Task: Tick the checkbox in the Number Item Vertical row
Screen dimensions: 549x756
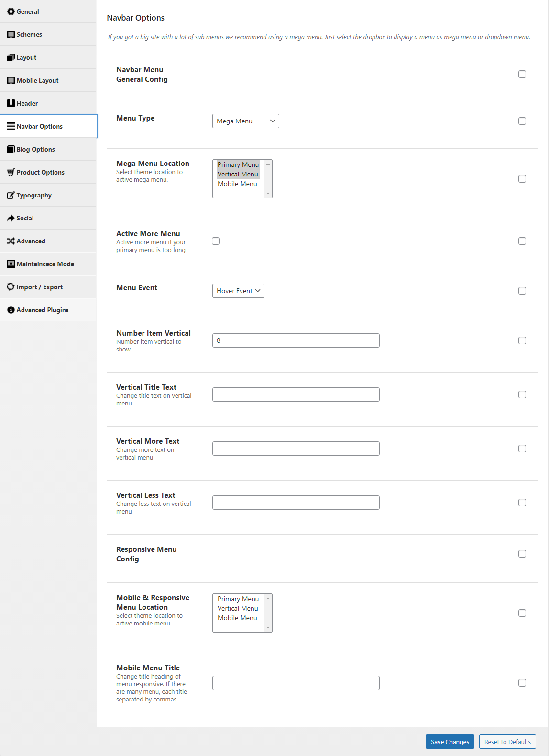Action: (522, 340)
